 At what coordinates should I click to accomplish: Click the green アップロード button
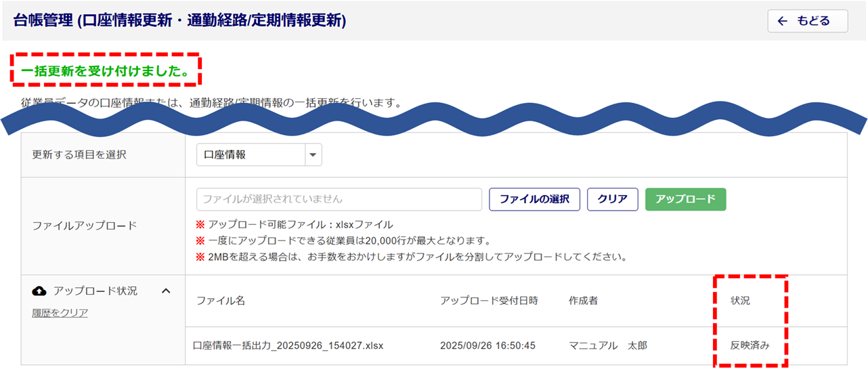(685, 199)
